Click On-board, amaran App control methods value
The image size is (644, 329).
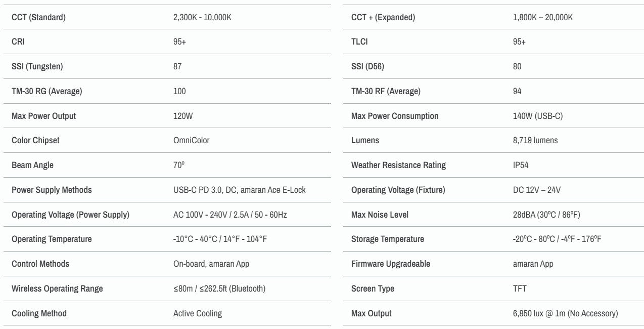pyautogui.click(x=211, y=264)
